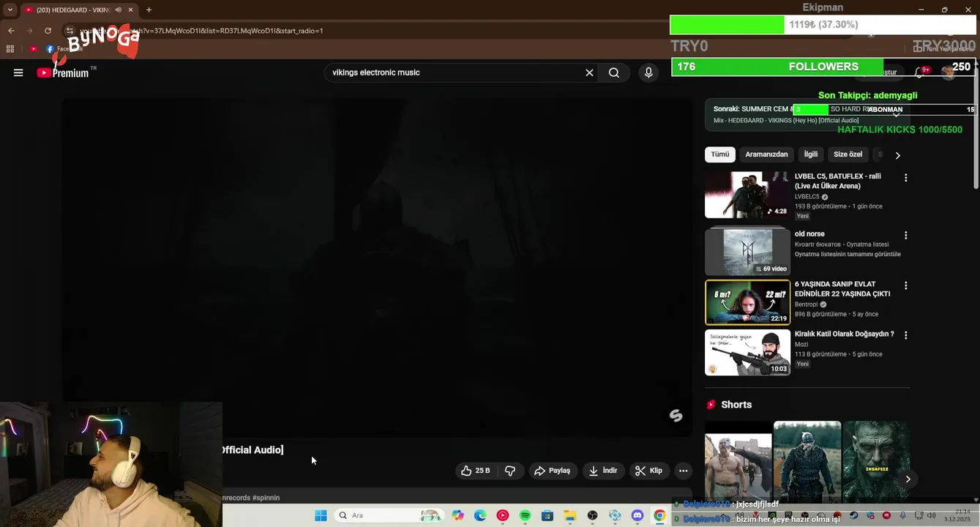
Task: Open options for old norse playlist
Action: (905, 236)
